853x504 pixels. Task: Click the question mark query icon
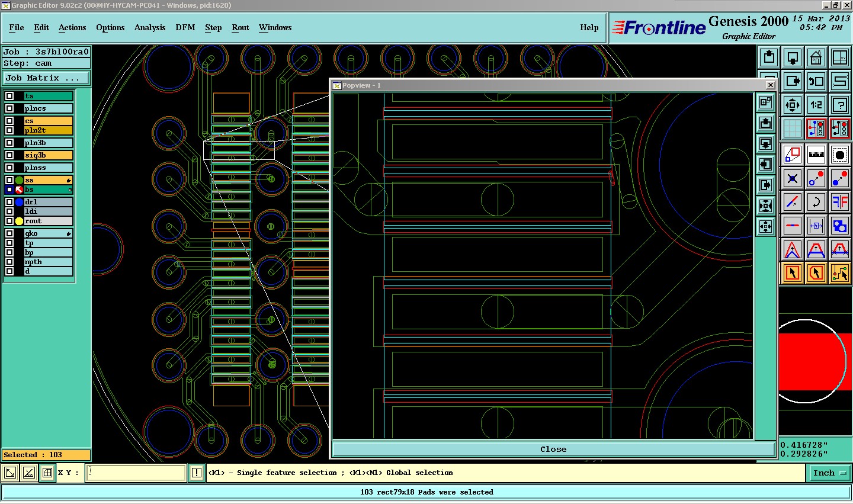(x=840, y=105)
